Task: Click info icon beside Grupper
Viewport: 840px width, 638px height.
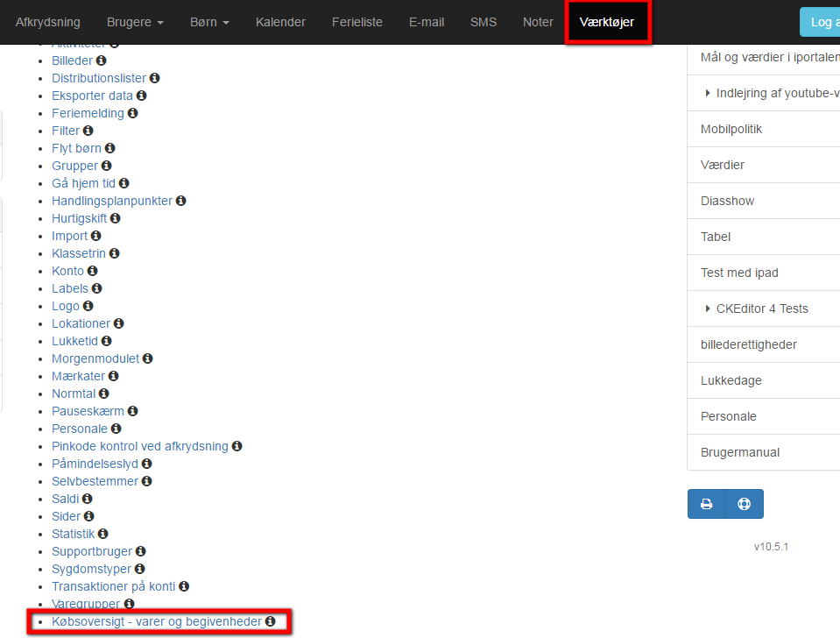Action: click(107, 166)
